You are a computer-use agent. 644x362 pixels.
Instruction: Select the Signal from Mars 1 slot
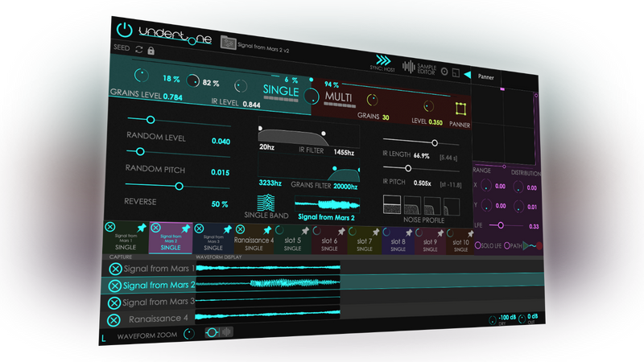point(126,237)
